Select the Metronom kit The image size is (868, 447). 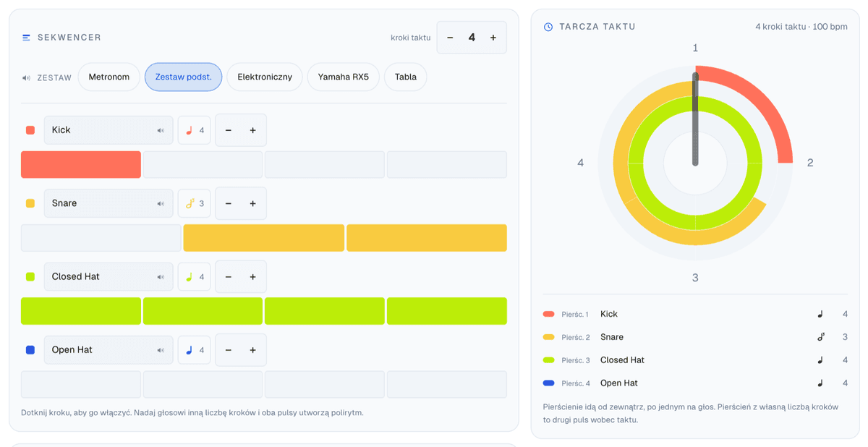109,77
